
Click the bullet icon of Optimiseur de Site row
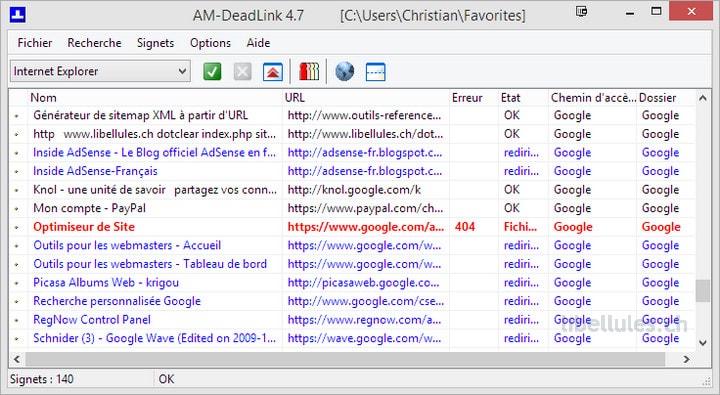tap(17, 227)
